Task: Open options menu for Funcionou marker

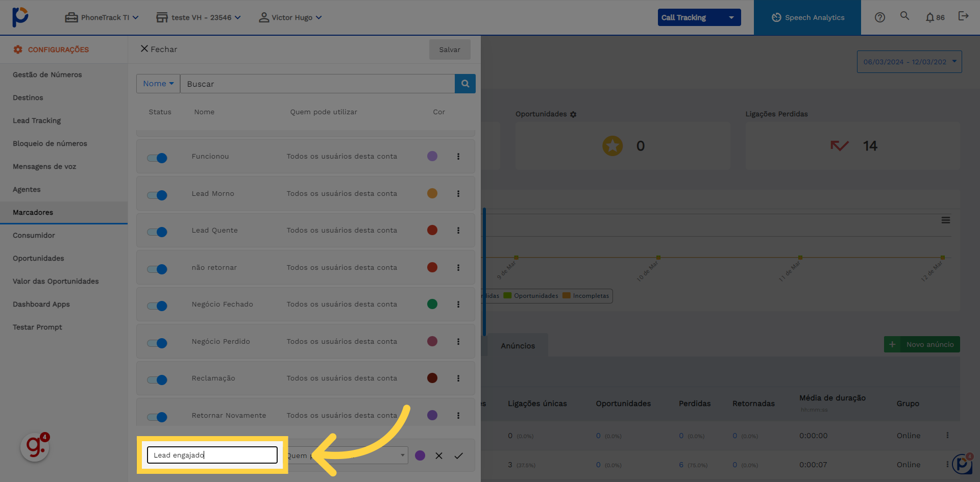Action: tap(458, 157)
